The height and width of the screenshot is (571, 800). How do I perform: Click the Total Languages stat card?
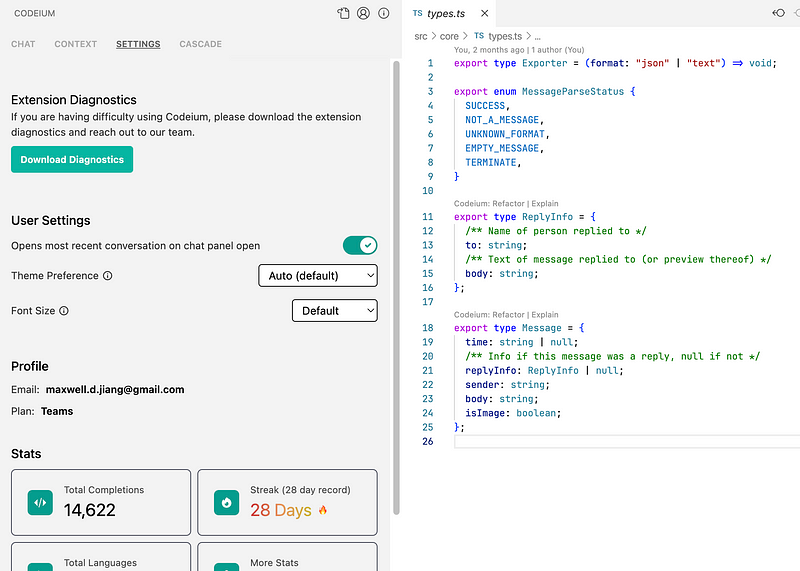[x=101, y=556]
